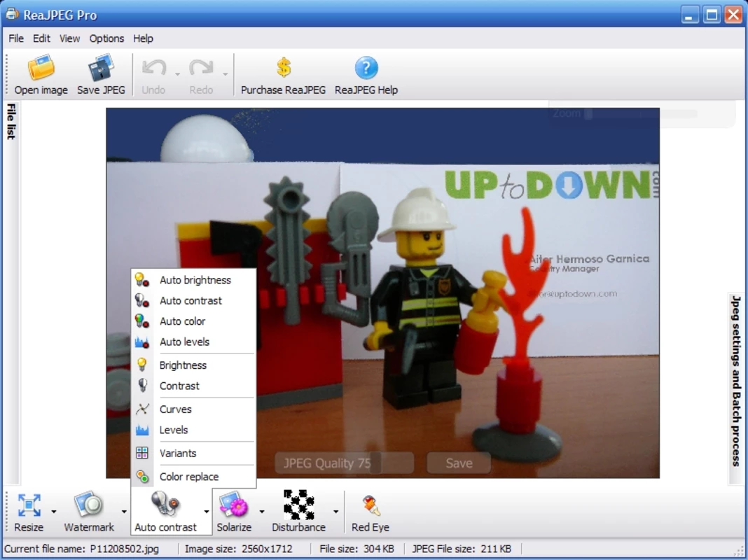Expand the Resize dropdown arrow
Screen dimensions: 748x560
coord(53,512)
